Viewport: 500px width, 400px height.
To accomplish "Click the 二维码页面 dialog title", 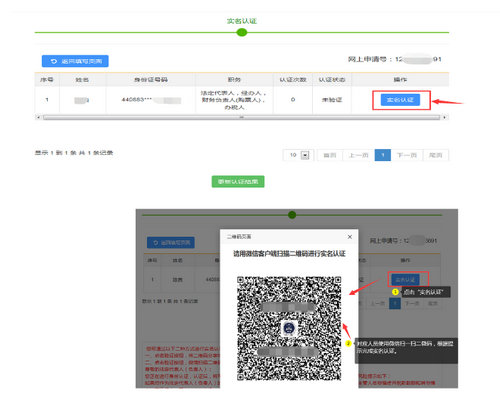I will click(x=239, y=237).
